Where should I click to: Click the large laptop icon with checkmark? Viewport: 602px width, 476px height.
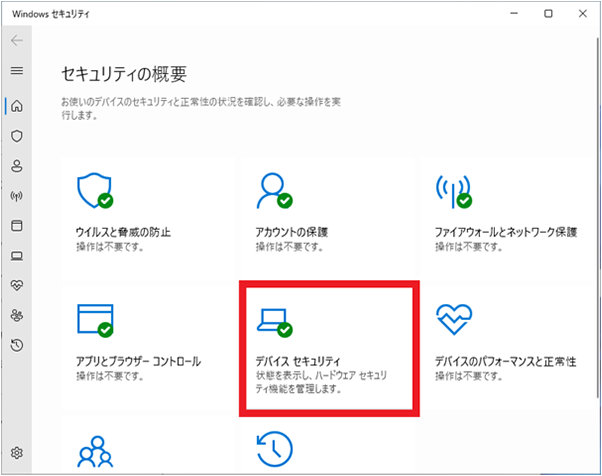tap(275, 323)
